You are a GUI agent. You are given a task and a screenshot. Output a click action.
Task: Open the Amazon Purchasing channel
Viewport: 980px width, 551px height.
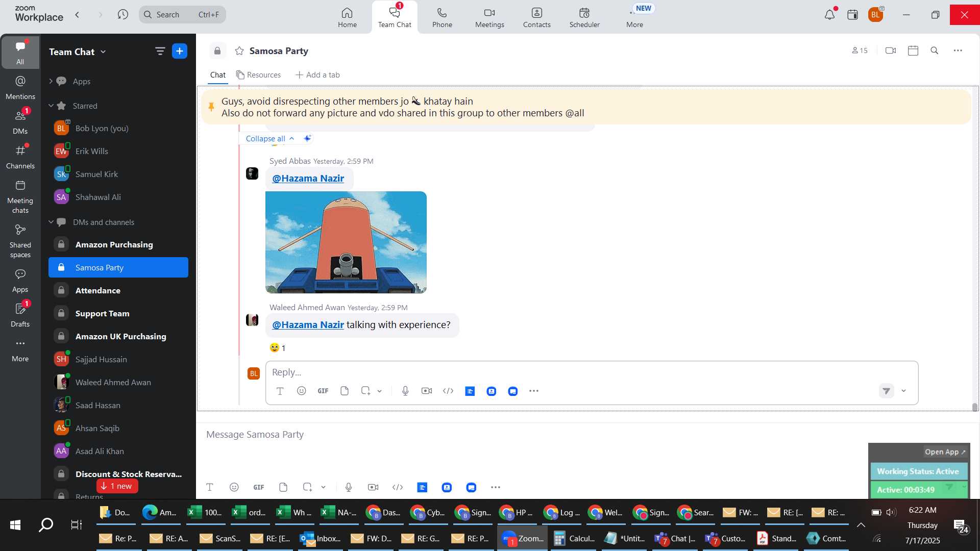point(118,244)
